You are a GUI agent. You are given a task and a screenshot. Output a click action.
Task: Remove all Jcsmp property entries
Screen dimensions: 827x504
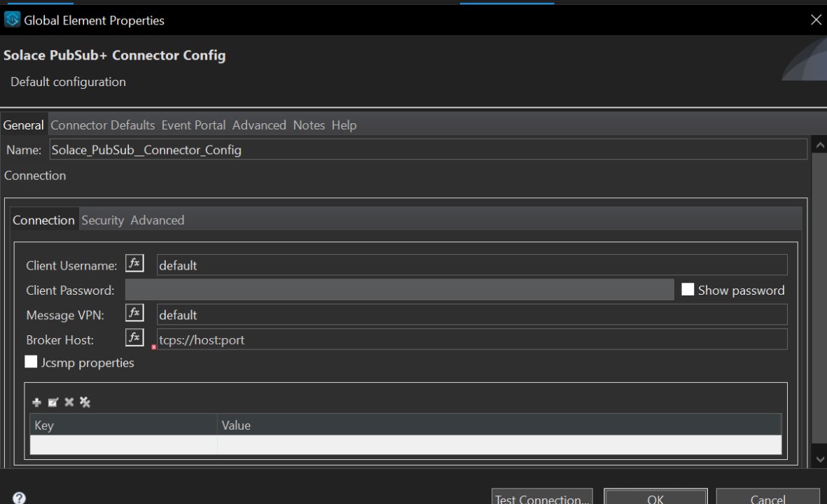pos(85,402)
